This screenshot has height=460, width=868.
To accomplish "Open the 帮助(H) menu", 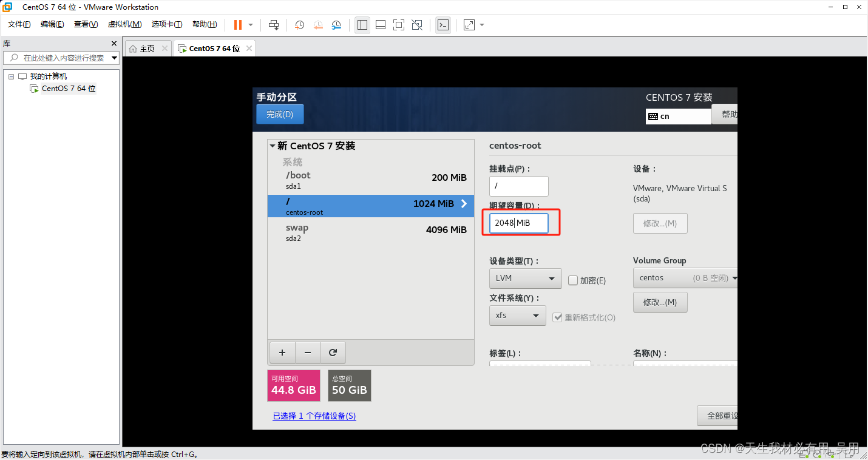I will click(205, 24).
